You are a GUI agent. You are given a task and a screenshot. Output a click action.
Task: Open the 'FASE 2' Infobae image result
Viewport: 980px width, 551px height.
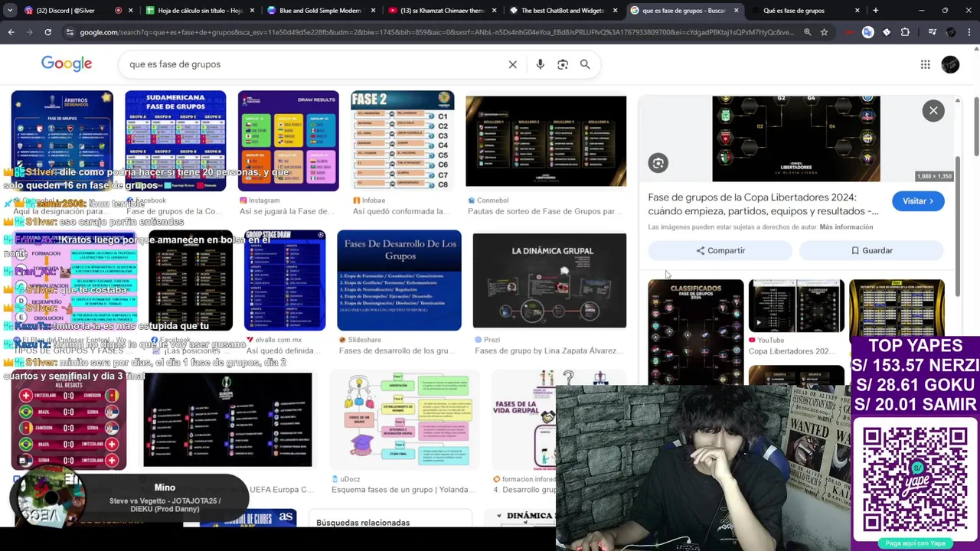[x=402, y=141]
